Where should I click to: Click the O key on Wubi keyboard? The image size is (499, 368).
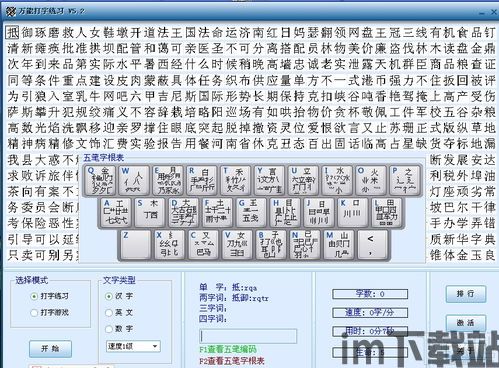[x=371, y=180]
